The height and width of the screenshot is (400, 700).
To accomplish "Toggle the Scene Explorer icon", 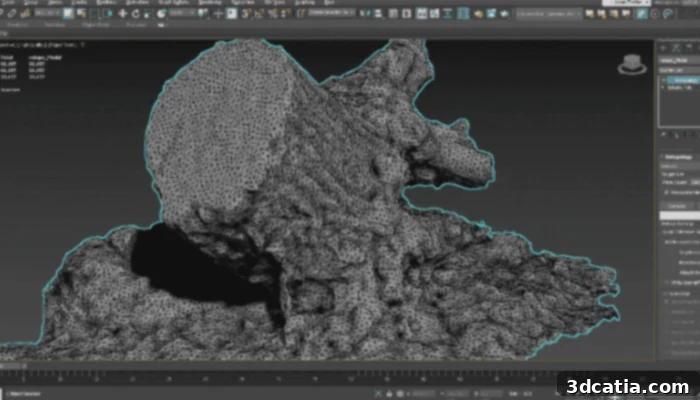I will pos(393,13).
